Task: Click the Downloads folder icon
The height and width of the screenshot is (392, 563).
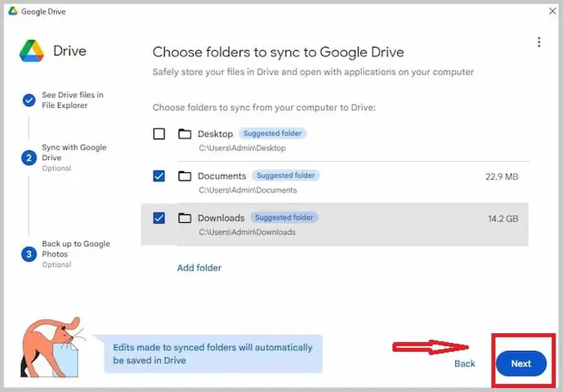Action: [x=185, y=218]
